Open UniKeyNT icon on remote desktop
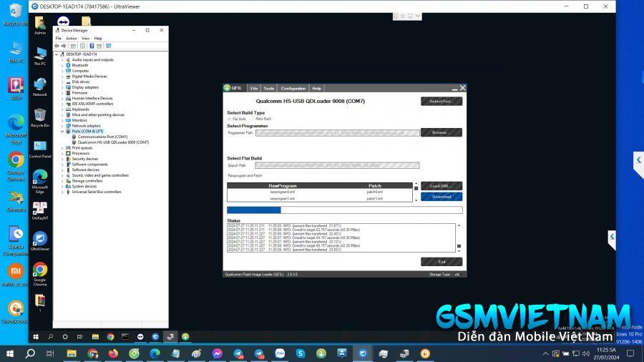This screenshot has height=362, width=644. (40, 210)
